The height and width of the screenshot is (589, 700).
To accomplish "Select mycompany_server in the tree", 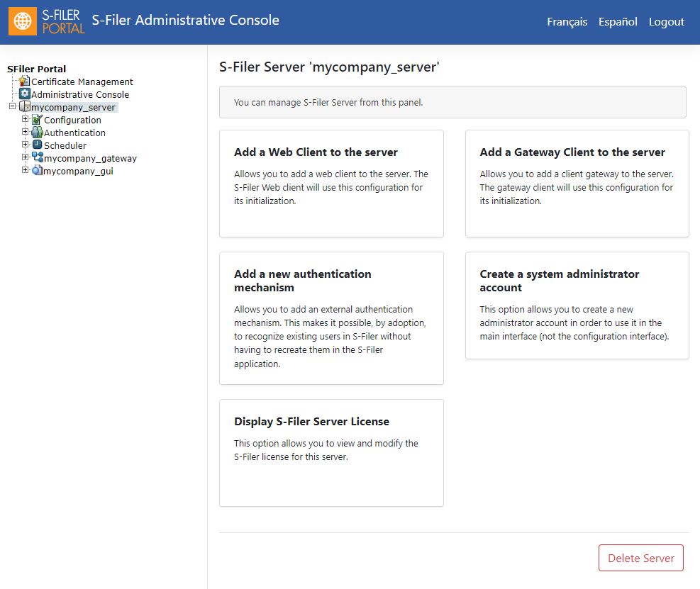I will tap(73, 107).
